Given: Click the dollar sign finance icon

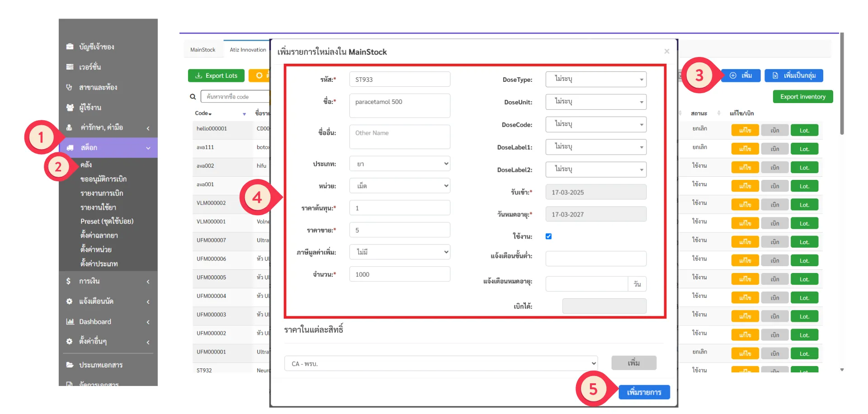Looking at the screenshot, I should click(69, 281).
